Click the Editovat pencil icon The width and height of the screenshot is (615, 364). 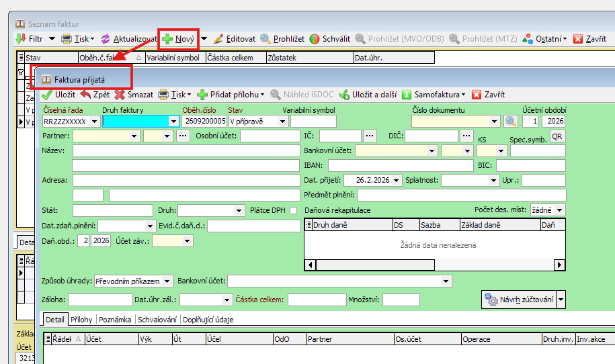click(218, 39)
